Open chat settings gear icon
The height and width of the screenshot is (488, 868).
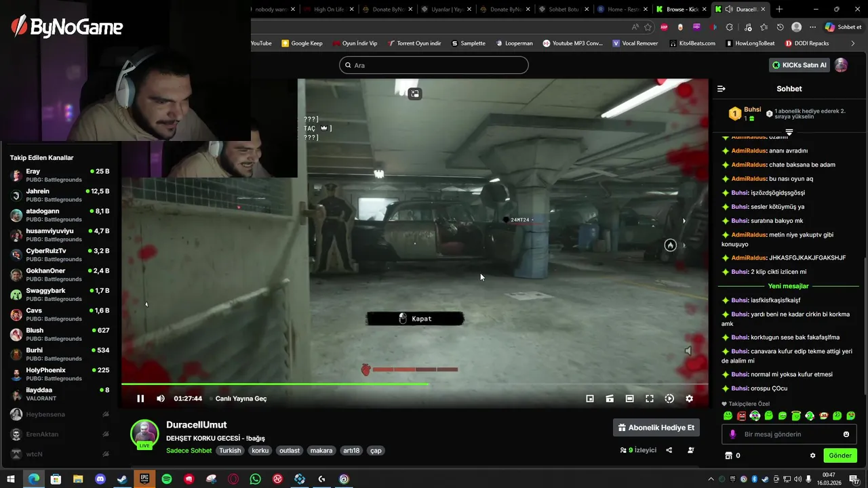(x=812, y=455)
